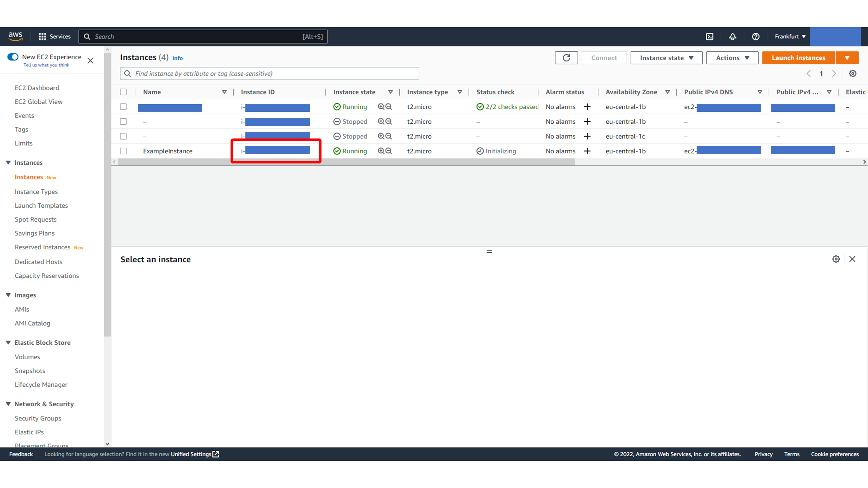Open the Feedback link in footer
The width and height of the screenshot is (868, 488).
tap(21, 454)
